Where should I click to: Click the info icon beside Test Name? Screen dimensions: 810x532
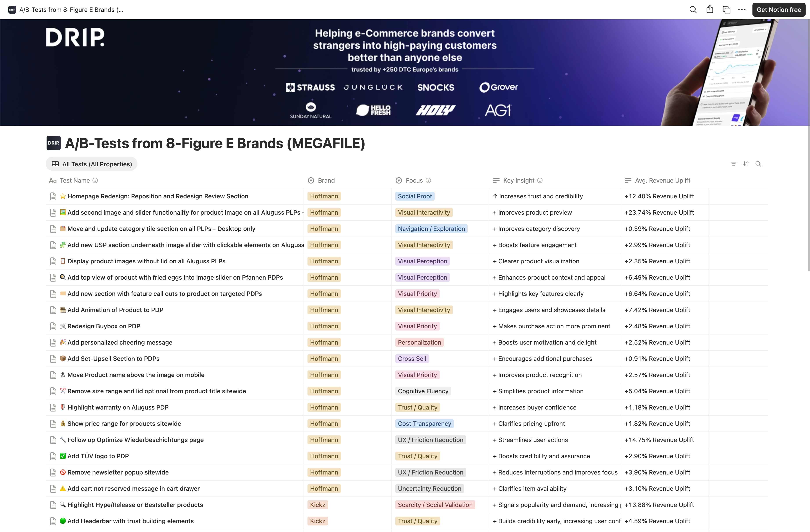(95, 181)
